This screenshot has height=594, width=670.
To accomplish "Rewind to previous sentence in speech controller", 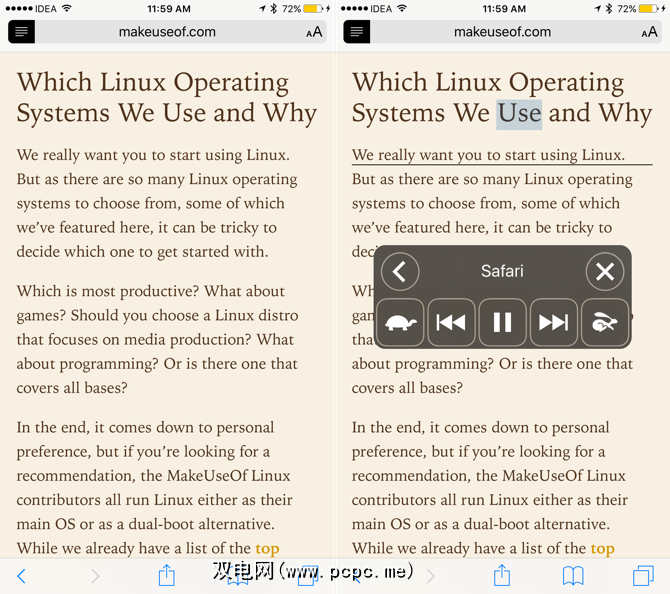I will pos(451,322).
